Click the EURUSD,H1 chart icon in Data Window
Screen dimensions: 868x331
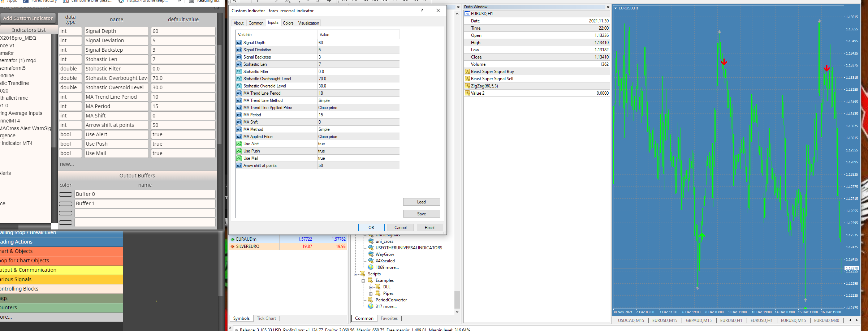point(467,14)
